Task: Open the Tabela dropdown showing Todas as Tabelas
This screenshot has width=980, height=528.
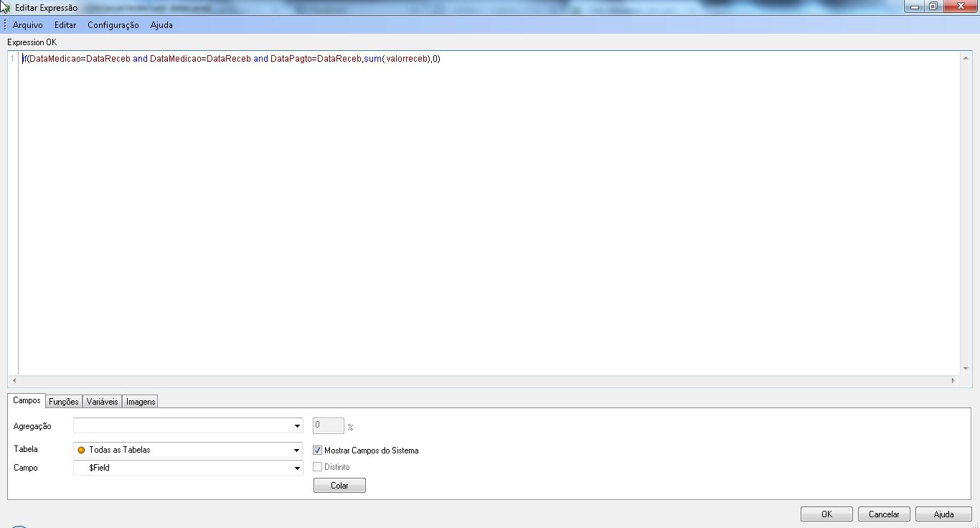Action: pyautogui.click(x=188, y=451)
